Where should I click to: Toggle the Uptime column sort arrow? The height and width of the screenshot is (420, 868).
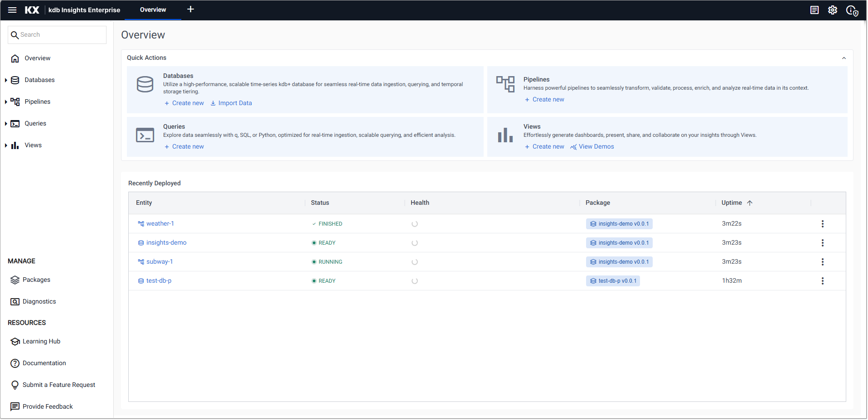click(x=750, y=203)
